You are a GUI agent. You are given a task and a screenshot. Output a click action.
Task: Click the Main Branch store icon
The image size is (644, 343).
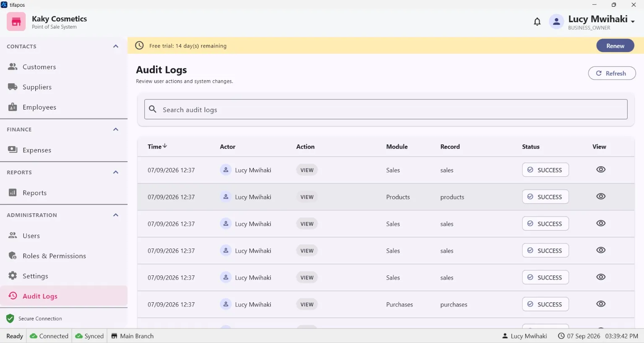tap(114, 336)
